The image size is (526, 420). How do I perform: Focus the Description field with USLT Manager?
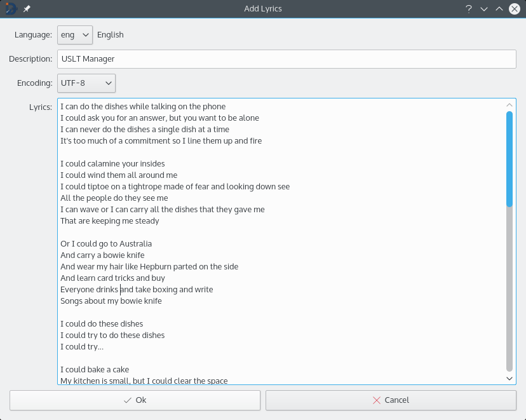point(287,59)
